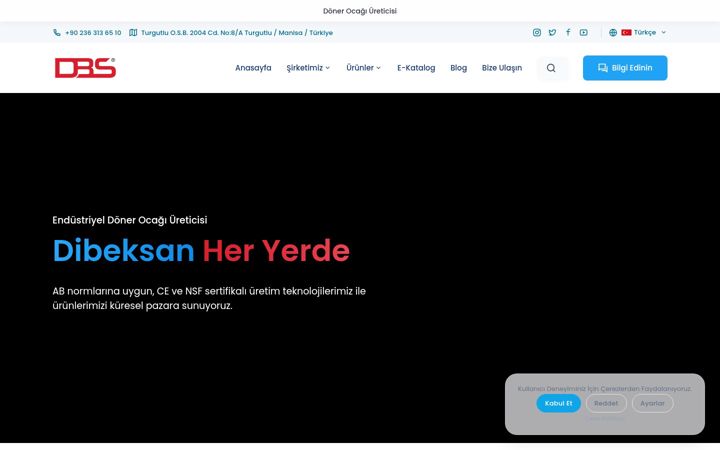
Task: Open cookie Ayarlar settings
Action: pyautogui.click(x=652, y=403)
